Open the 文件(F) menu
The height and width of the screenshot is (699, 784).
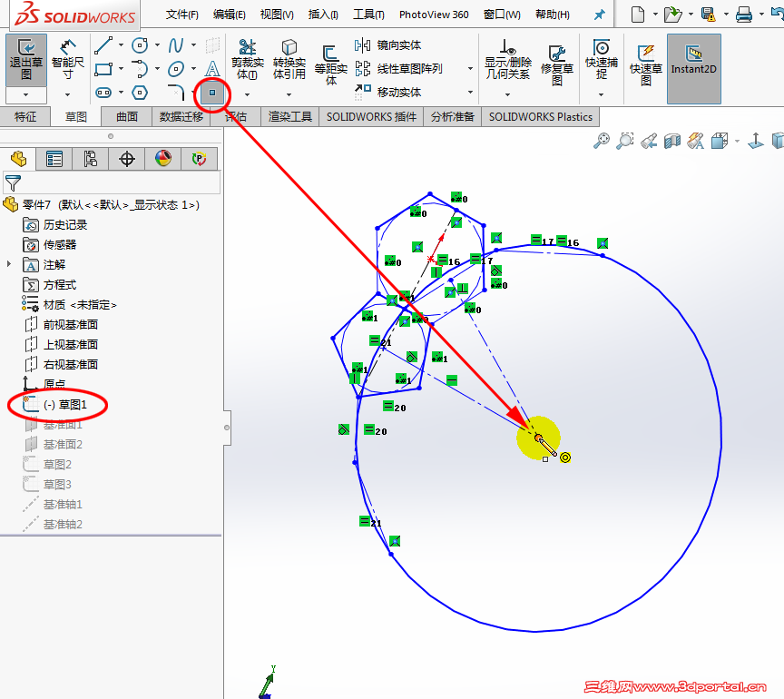[x=182, y=15]
